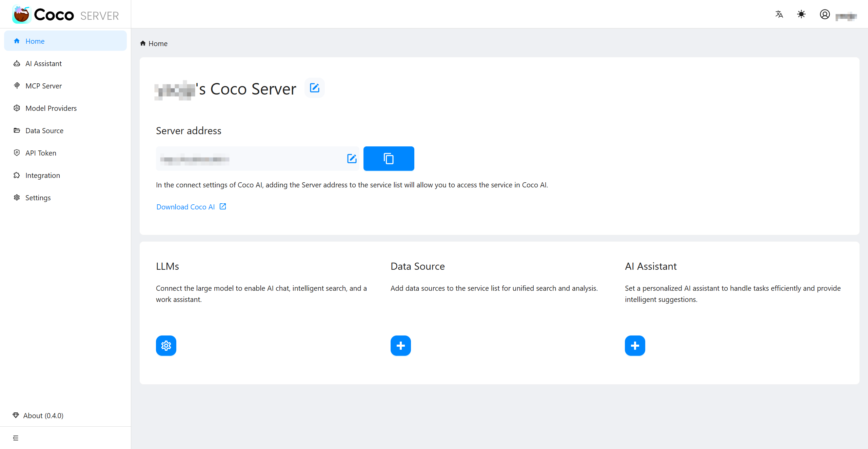Click the Coco coconut logo icon
Viewport: 868px width, 449px height.
point(21,14)
